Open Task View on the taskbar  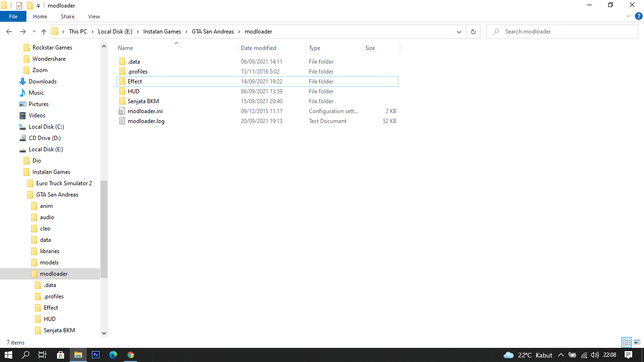click(x=42, y=355)
